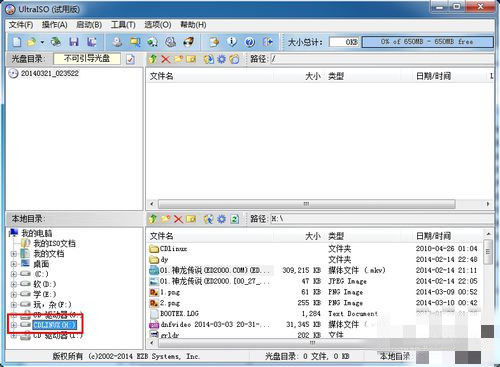Image resolution: width=500 pixels, height=367 pixels.
Task: Click the 0% of 650MB capacity bar
Action: click(427, 42)
